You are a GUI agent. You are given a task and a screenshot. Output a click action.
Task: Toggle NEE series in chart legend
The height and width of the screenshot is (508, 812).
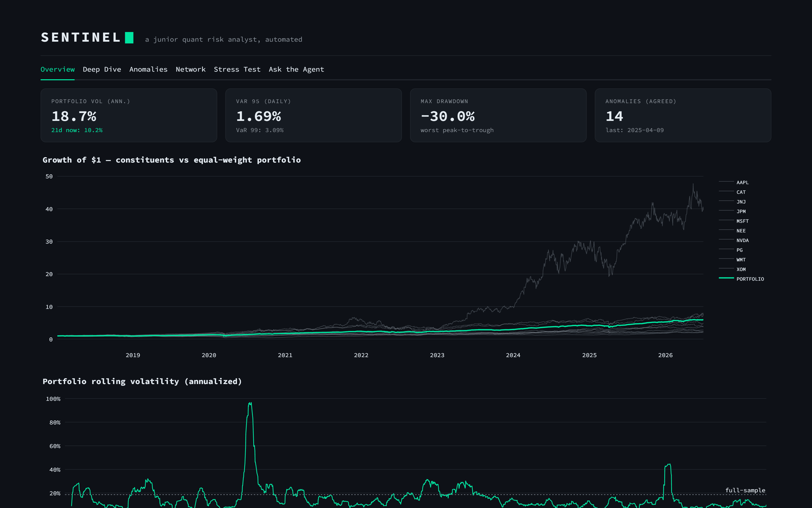click(x=733, y=230)
